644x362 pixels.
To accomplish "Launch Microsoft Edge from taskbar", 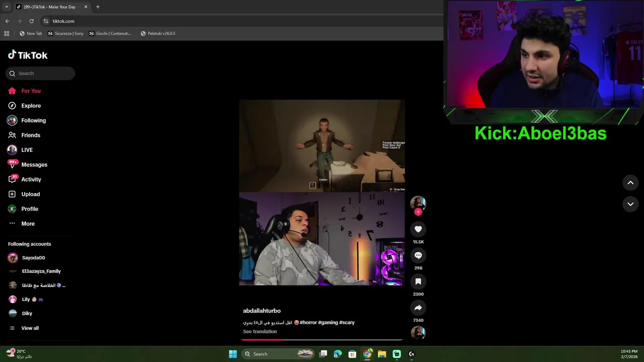I will point(338,354).
